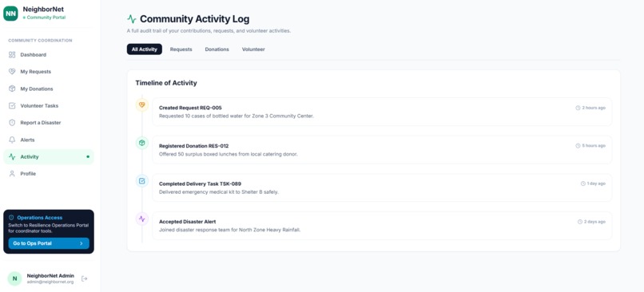This screenshot has height=292, width=644.
Task: Click the heart icon for Created Request REQ-005
Action: (141, 105)
